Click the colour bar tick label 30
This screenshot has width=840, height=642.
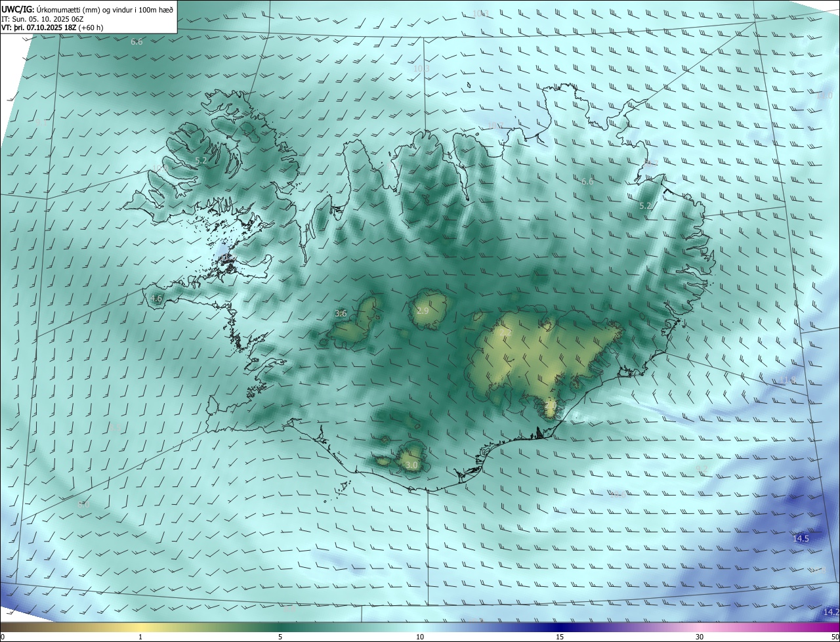pos(700,637)
